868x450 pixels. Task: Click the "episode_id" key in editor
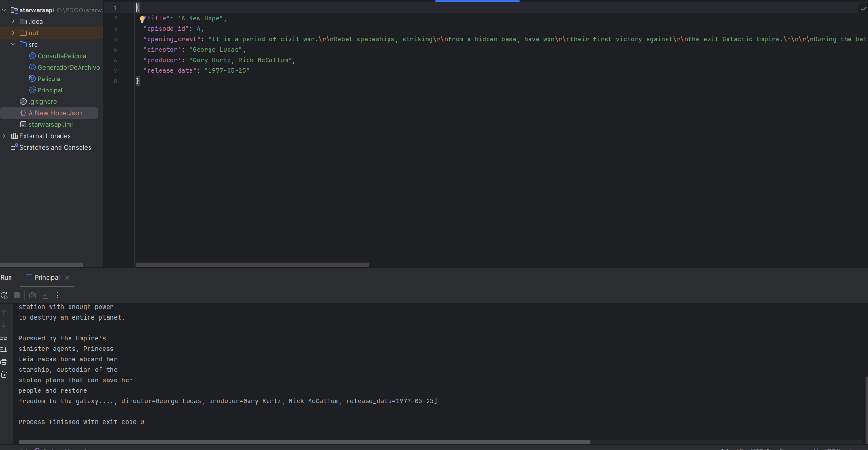coord(166,29)
